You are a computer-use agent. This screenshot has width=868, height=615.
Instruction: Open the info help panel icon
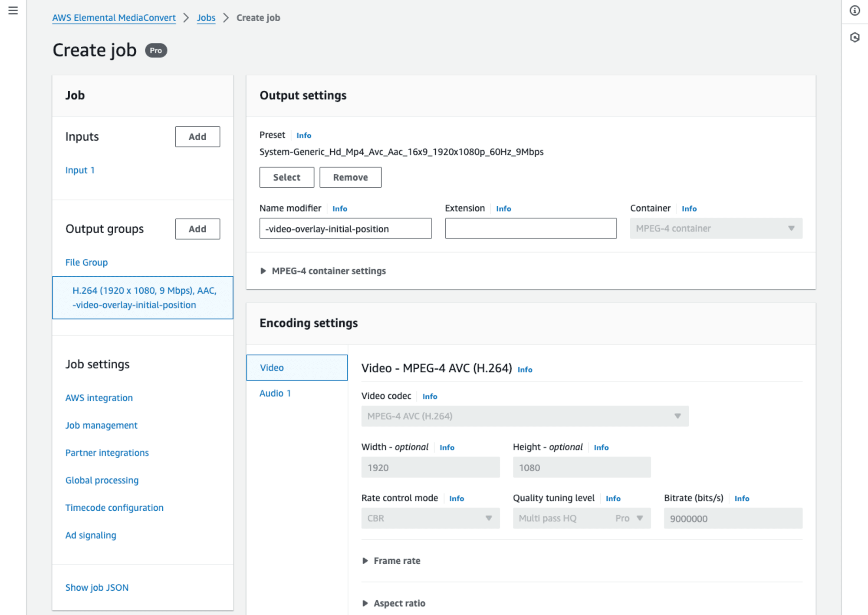click(855, 10)
